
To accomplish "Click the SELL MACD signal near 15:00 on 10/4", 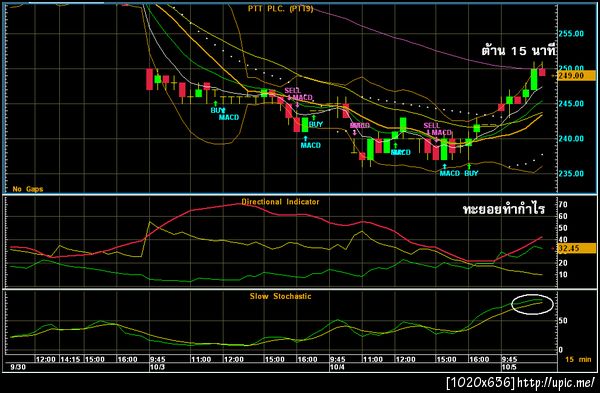I will click(x=438, y=129).
